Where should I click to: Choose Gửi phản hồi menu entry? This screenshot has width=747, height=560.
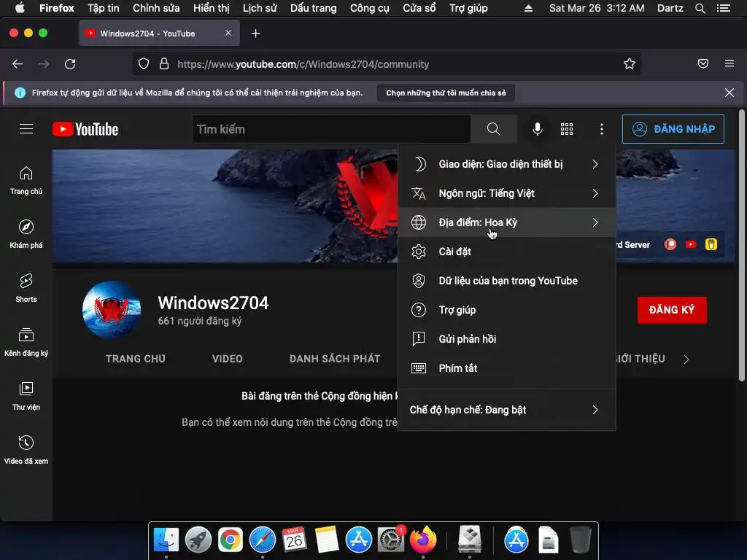point(506,339)
